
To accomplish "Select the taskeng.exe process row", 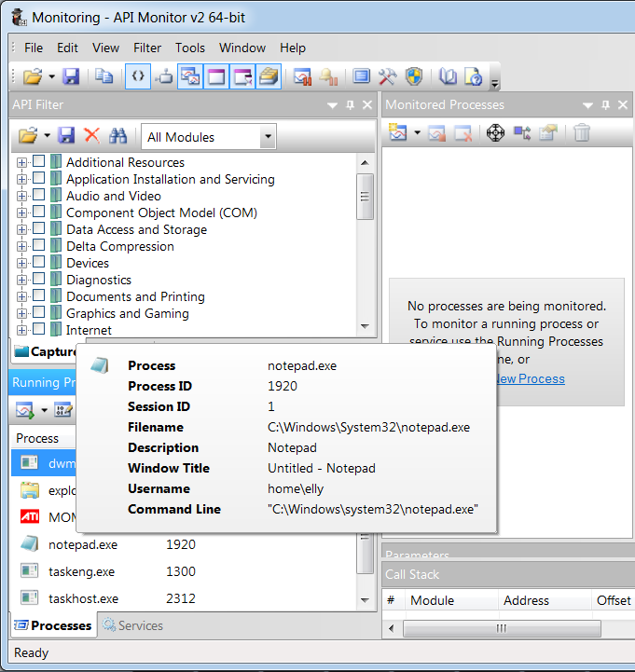I will pos(81,571).
